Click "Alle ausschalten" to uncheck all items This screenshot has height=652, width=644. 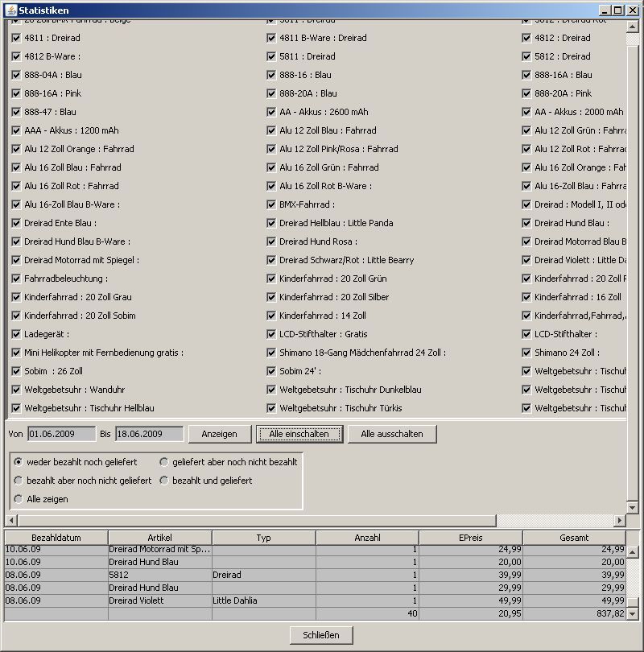[x=392, y=434]
